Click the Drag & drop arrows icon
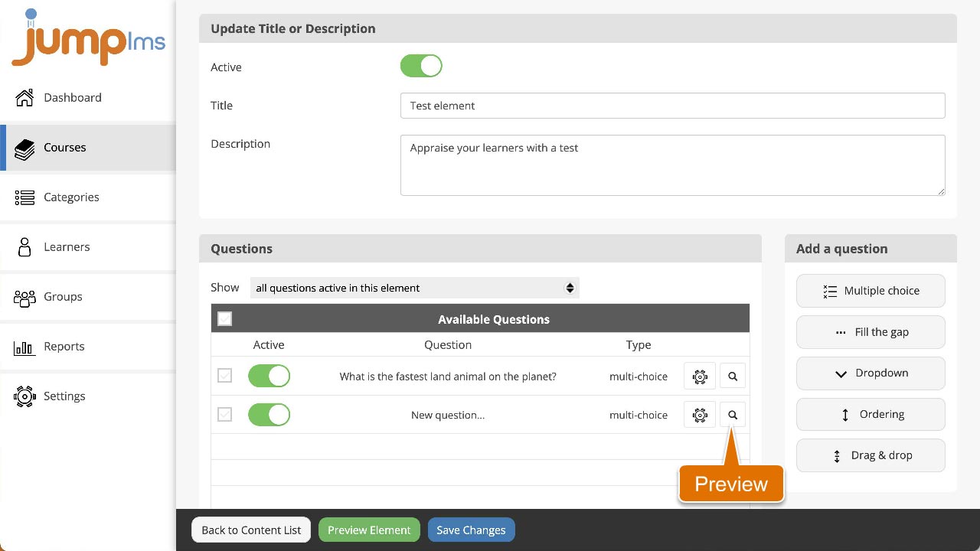980x551 pixels. pos(837,456)
